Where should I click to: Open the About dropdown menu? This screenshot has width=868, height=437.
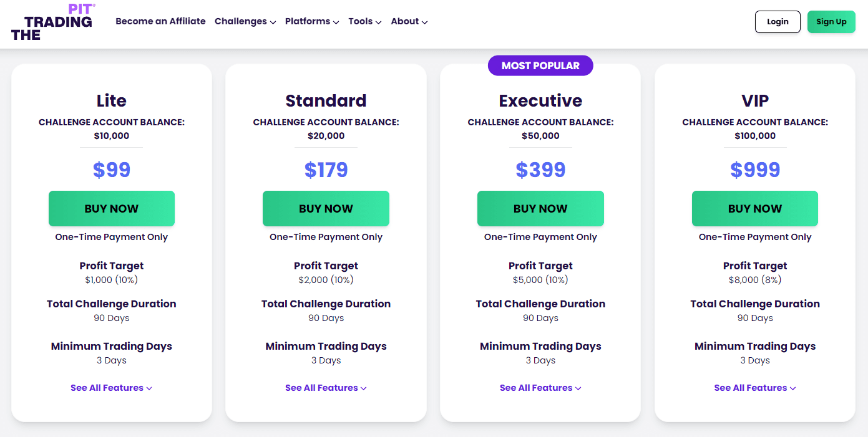tap(408, 21)
